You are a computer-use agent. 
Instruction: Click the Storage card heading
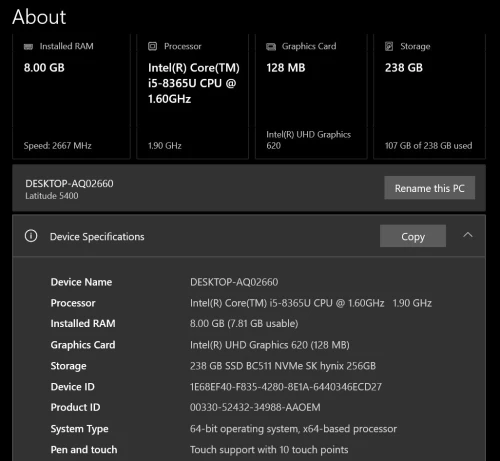tap(415, 46)
